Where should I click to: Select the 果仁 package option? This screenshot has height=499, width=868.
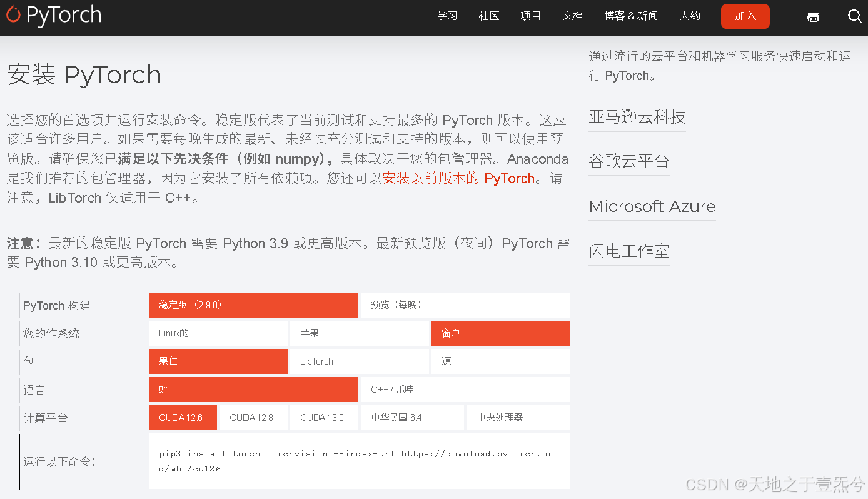pos(218,361)
